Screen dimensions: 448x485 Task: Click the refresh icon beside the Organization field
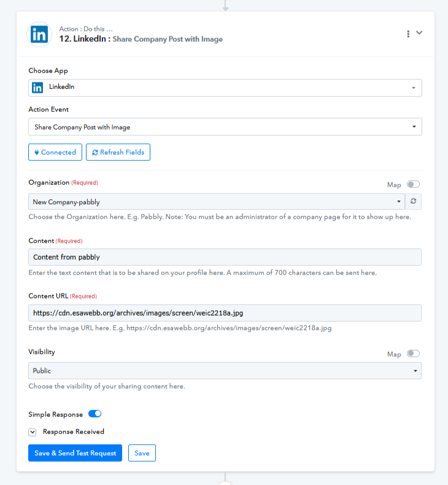coord(414,201)
